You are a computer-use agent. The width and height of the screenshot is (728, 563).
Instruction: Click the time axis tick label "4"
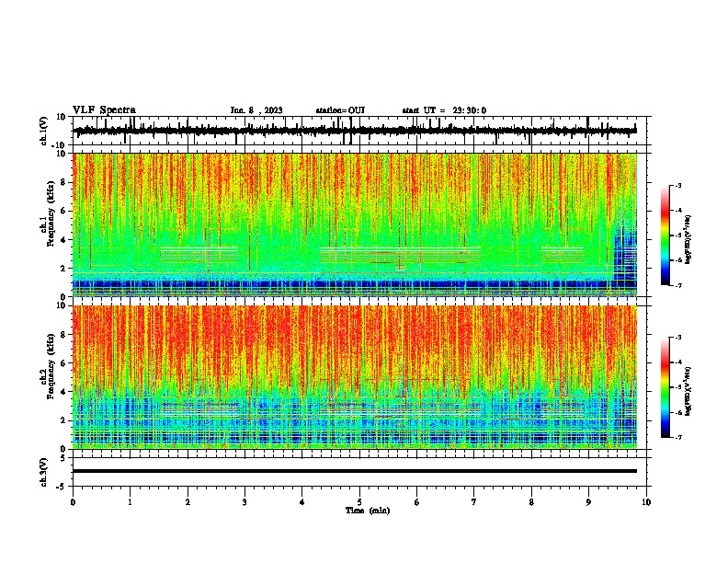(x=302, y=502)
